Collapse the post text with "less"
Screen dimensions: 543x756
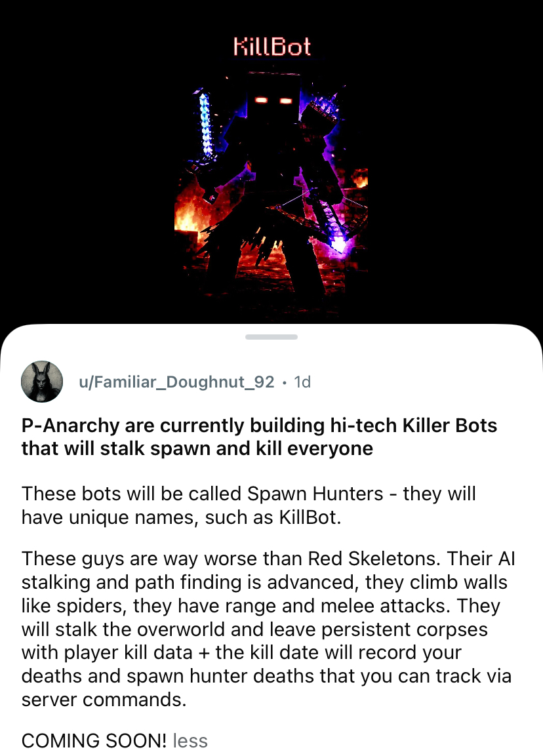(190, 741)
